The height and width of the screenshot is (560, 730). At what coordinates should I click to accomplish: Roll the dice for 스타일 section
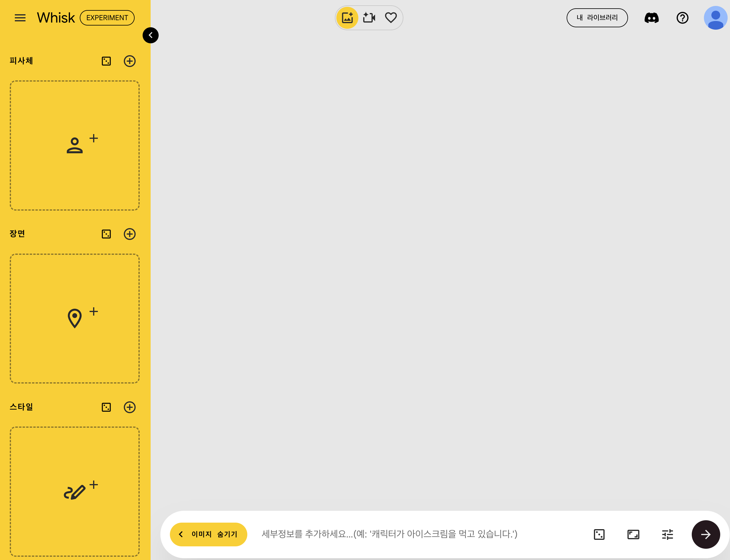[x=106, y=407]
